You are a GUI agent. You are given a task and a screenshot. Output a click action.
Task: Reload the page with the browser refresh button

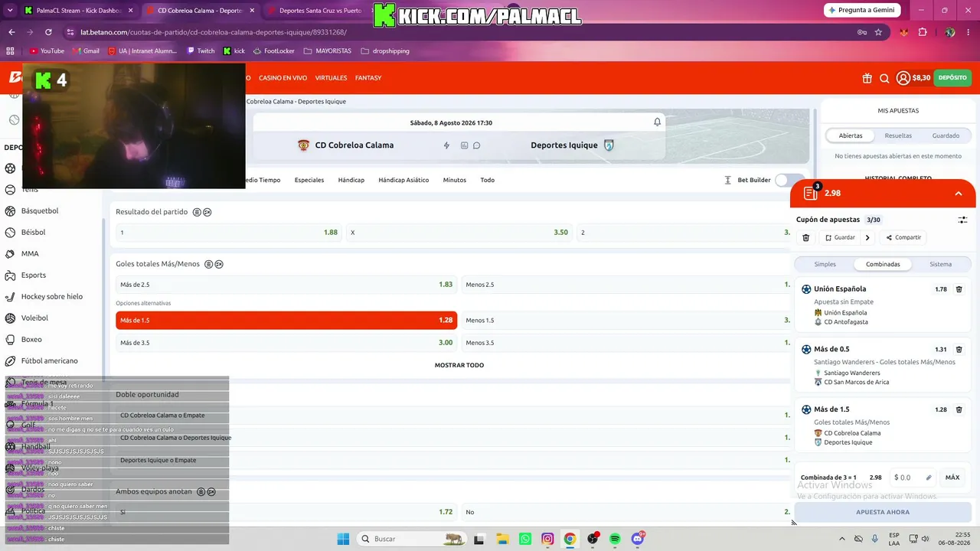48,32
